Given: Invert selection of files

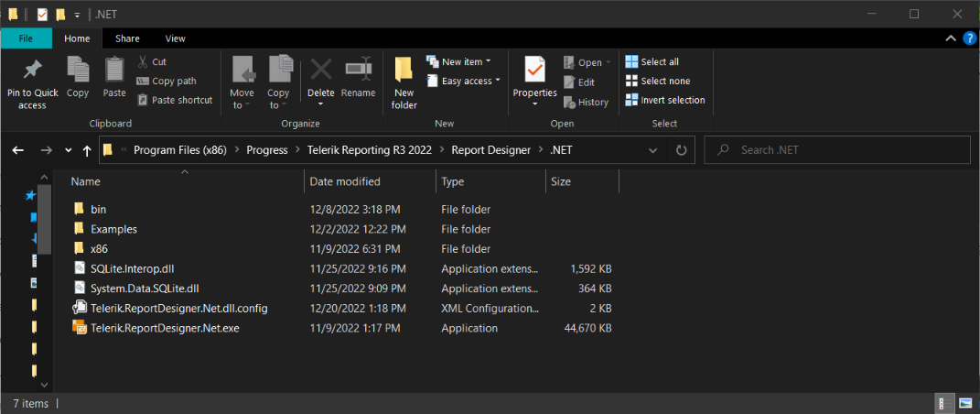Looking at the screenshot, I should point(665,100).
